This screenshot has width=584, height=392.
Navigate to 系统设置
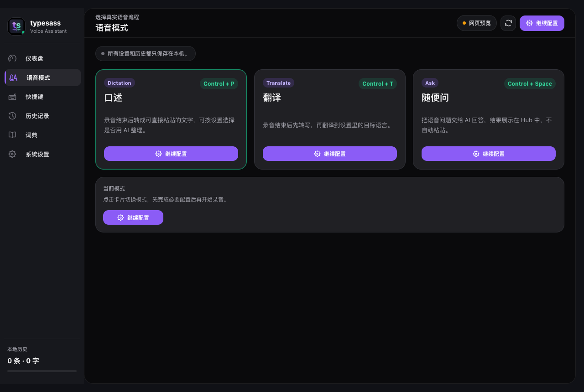(x=43, y=154)
